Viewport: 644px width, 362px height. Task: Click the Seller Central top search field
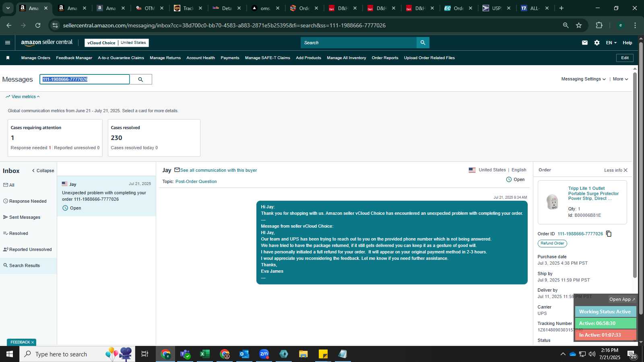[358, 43]
